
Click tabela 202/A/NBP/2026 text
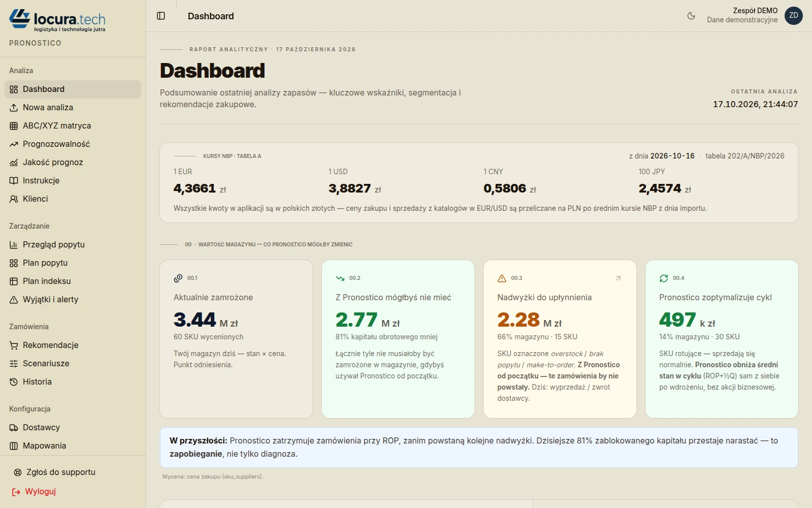point(745,156)
